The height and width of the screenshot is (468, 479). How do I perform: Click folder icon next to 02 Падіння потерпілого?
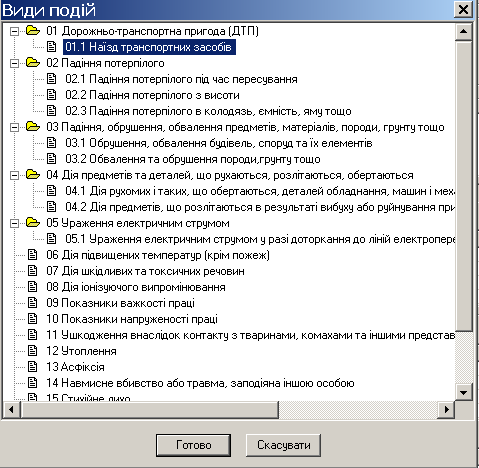[x=33, y=63]
